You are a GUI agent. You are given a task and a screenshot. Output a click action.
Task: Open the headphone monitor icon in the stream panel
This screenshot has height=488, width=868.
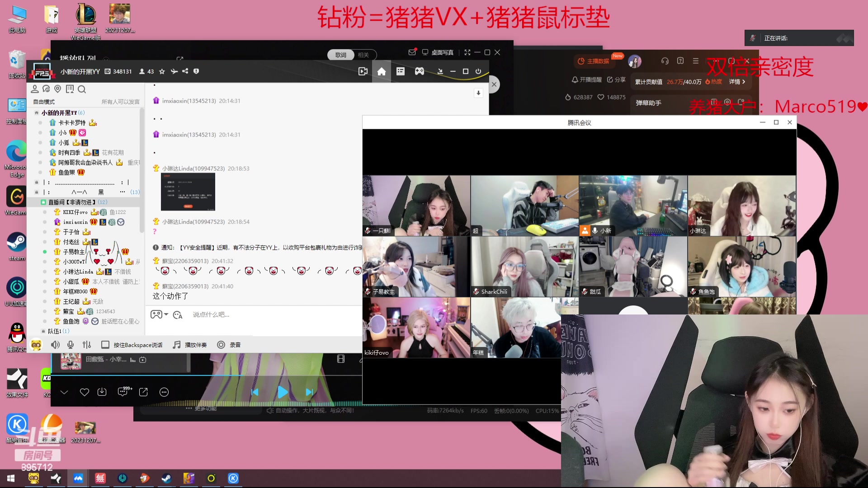click(x=665, y=61)
